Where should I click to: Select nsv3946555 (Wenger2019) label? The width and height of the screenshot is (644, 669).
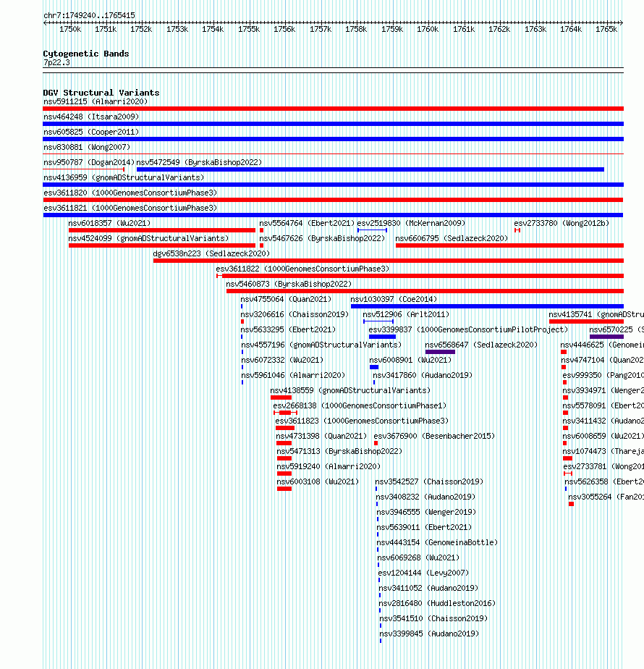coord(426,512)
